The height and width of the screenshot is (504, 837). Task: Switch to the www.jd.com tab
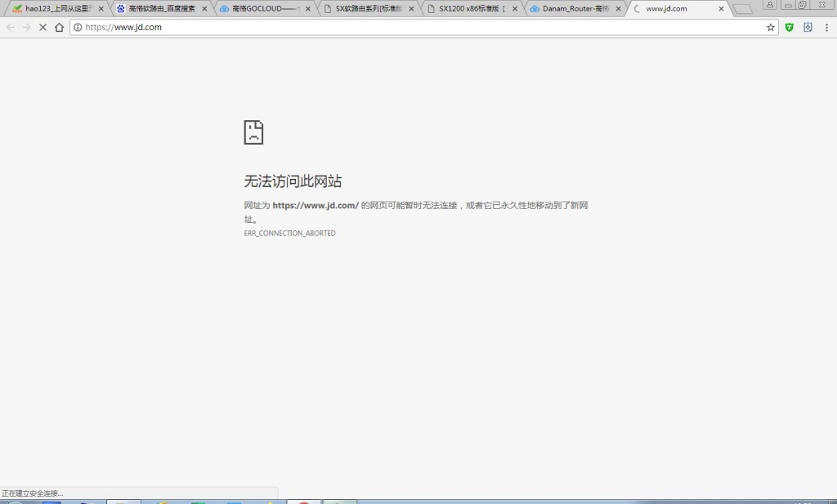[x=679, y=8]
